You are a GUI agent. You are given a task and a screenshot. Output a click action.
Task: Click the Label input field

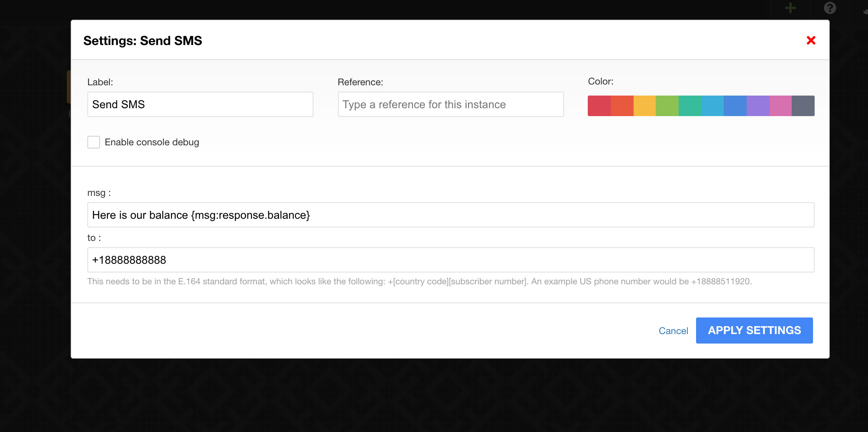[x=200, y=104]
